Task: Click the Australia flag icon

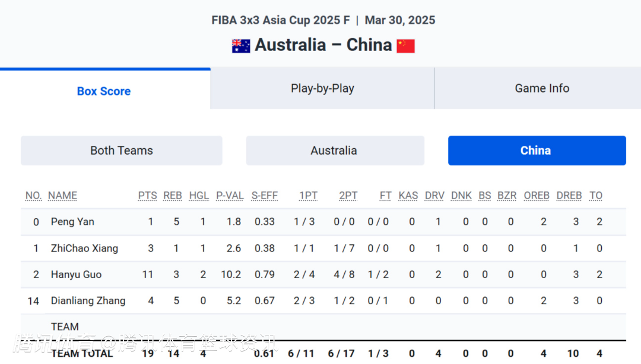Action: (x=240, y=46)
